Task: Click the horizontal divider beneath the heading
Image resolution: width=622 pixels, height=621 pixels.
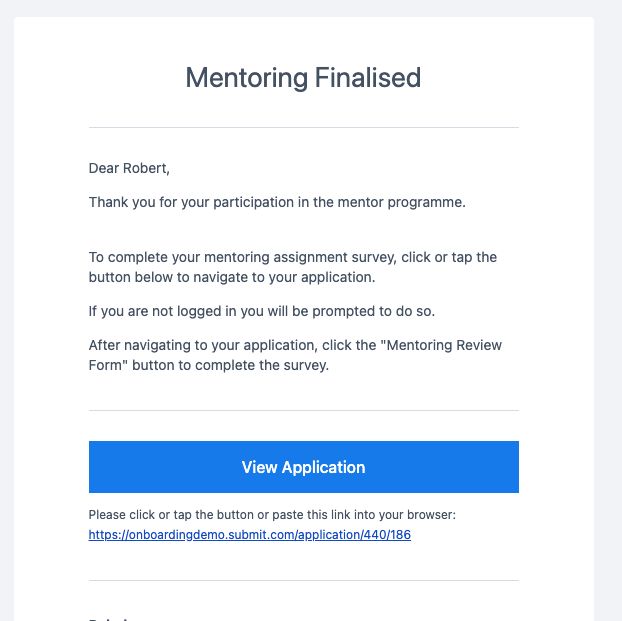Action: click(x=303, y=128)
